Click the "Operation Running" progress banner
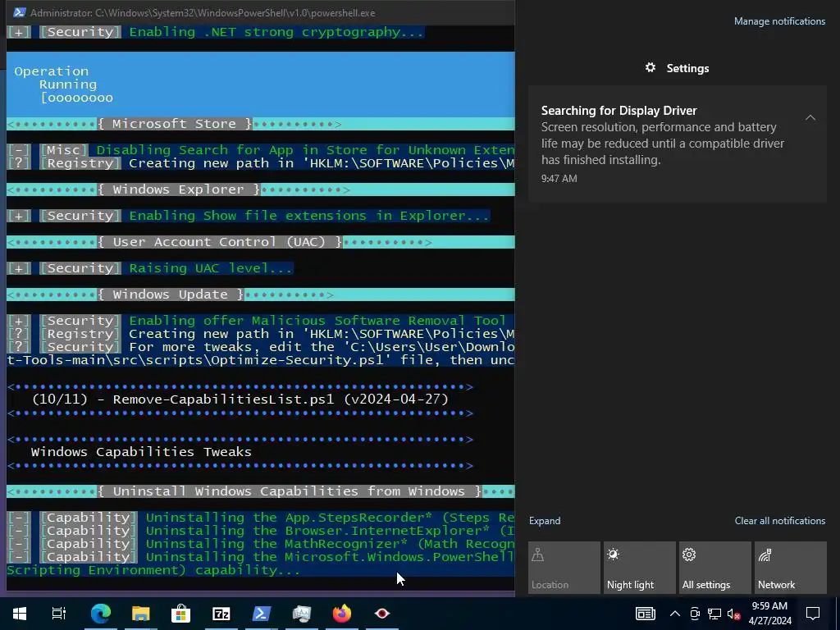The width and height of the screenshot is (840, 630). point(261,84)
